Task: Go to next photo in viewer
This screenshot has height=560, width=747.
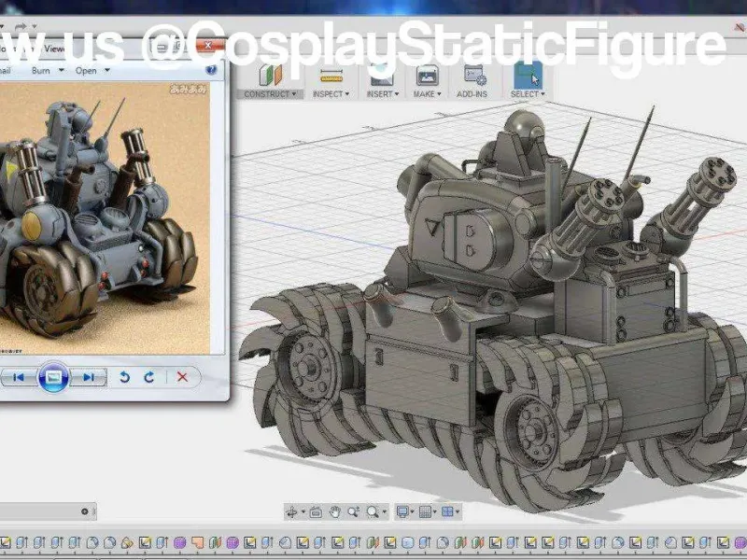Action: point(88,377)
